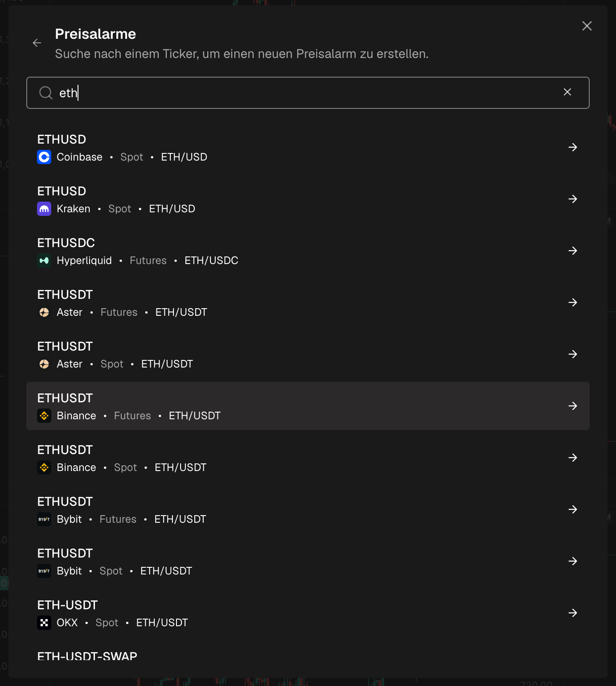
Task: Select Aster ETHUSDT Spot result
Action: (308, 354)
